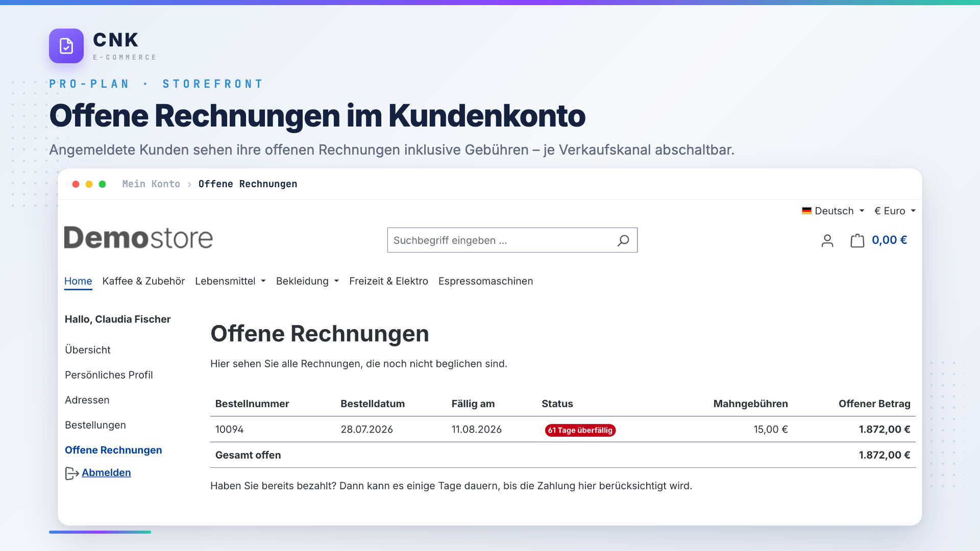The height and width of the screenshot is (551, 980).
Task: Click the Status column header
Action: [x=557, y=404]
